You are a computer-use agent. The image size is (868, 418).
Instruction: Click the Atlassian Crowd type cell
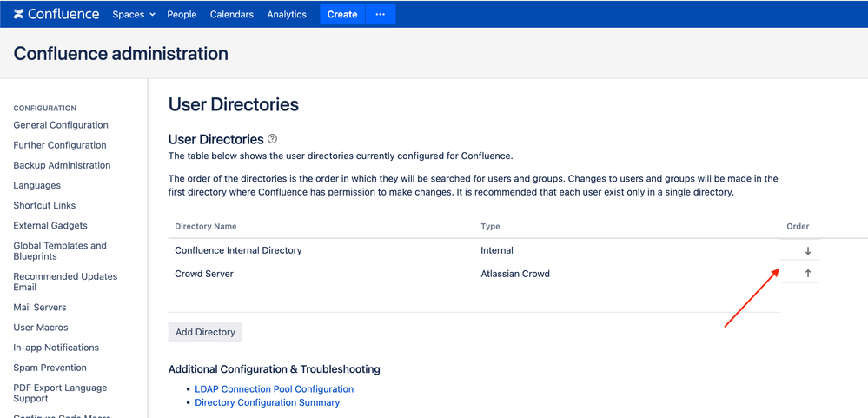click(515, 274)
